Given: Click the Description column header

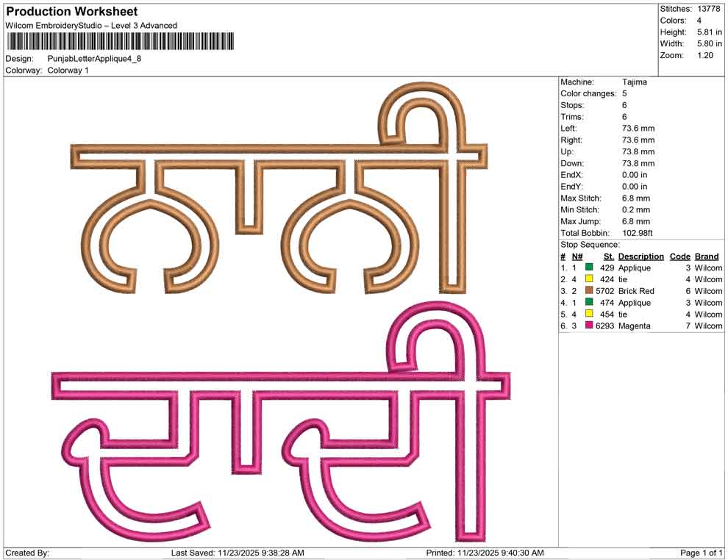Looking at the screenshot, I should tap(640, 256).
